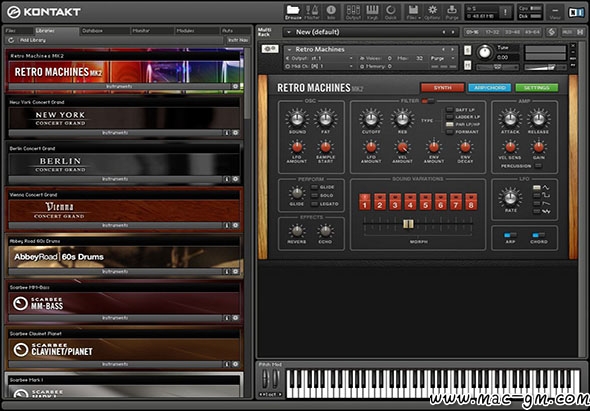Select the LADDER LP filter type
Screen dimensions: 590x411
tap(450, 117)
